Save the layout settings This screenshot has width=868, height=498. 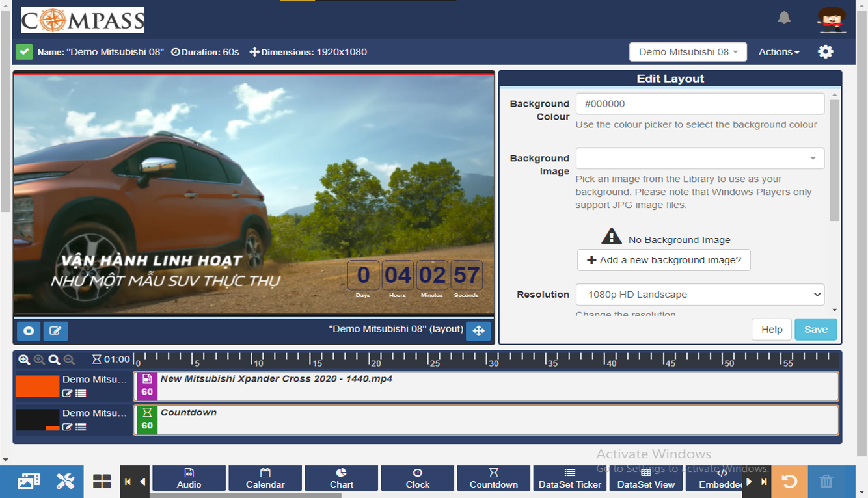pos(815,330)
